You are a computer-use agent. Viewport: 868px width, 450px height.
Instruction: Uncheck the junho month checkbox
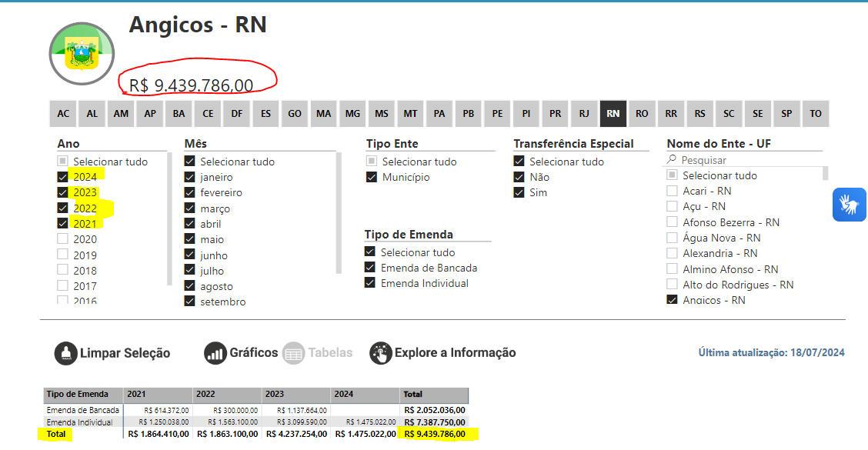click(x=190, y=254)
